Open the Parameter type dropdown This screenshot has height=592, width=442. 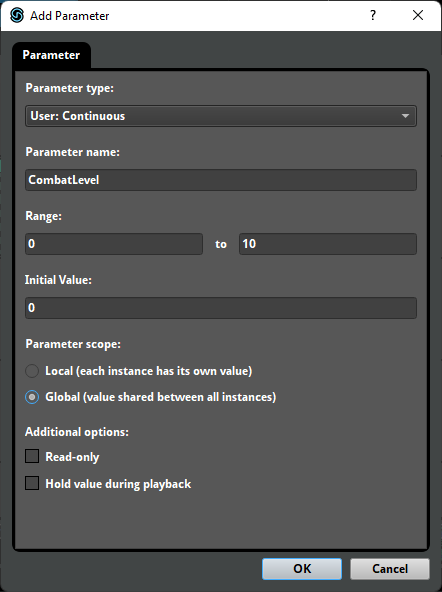coord(221,116)
